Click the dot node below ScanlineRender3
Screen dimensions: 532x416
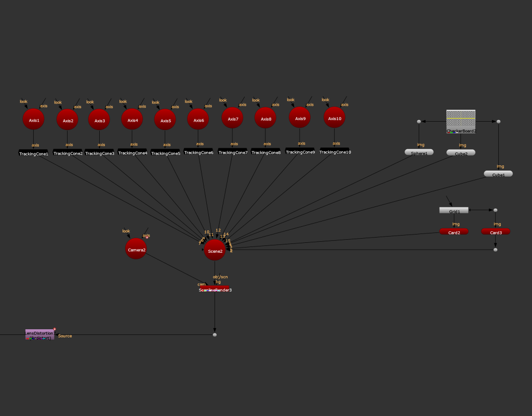click(x=215, y=335)
